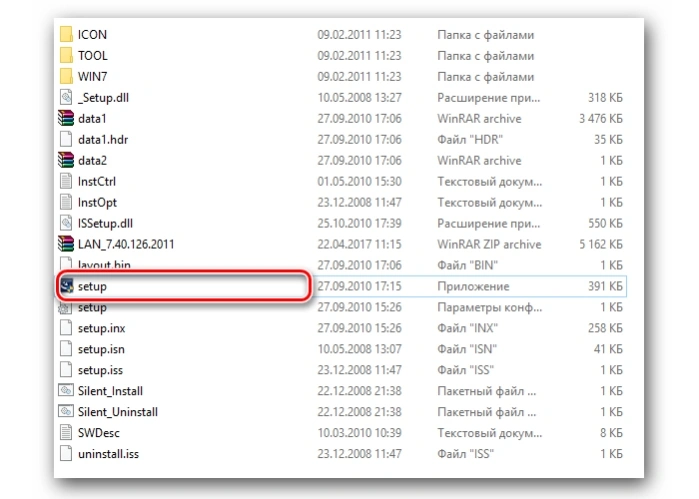Click the uninstall.iss file icon
The image size is (699, 499).
[66, 454]
